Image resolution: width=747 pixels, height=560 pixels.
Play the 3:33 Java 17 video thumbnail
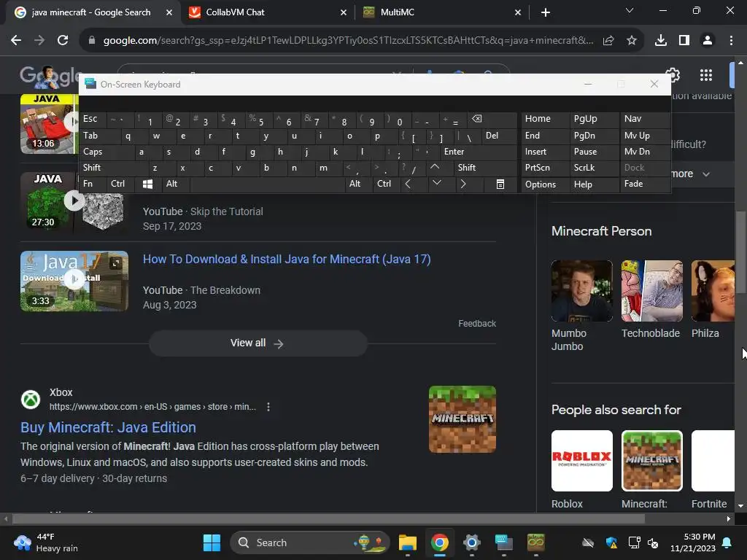[74, 281]
